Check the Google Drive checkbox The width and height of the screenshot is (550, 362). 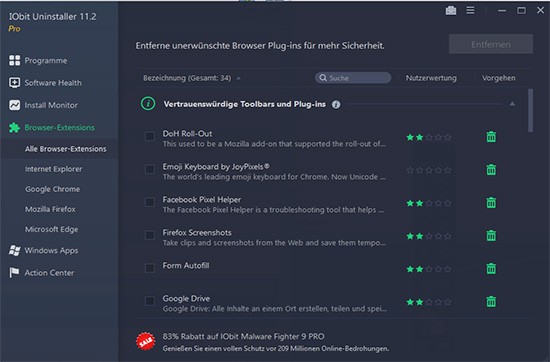point(150,301)
